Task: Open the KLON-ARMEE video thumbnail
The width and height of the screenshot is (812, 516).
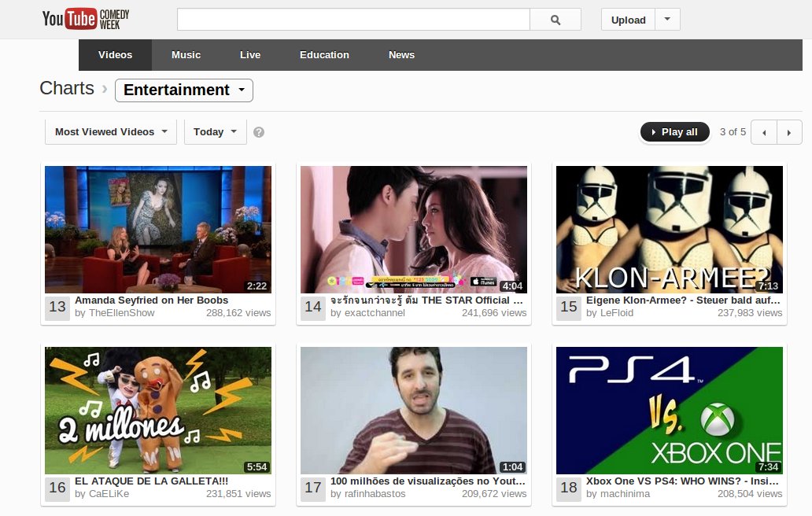Action: pyautogui.click(x=670, y=229)
